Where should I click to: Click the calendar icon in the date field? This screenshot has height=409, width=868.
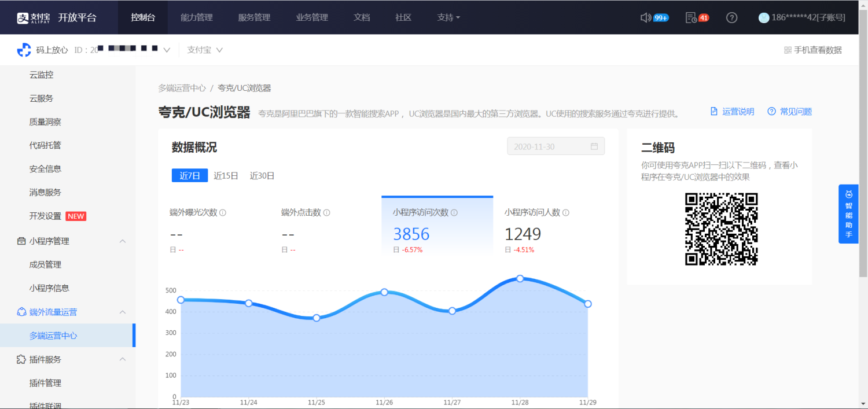[594, 146]
